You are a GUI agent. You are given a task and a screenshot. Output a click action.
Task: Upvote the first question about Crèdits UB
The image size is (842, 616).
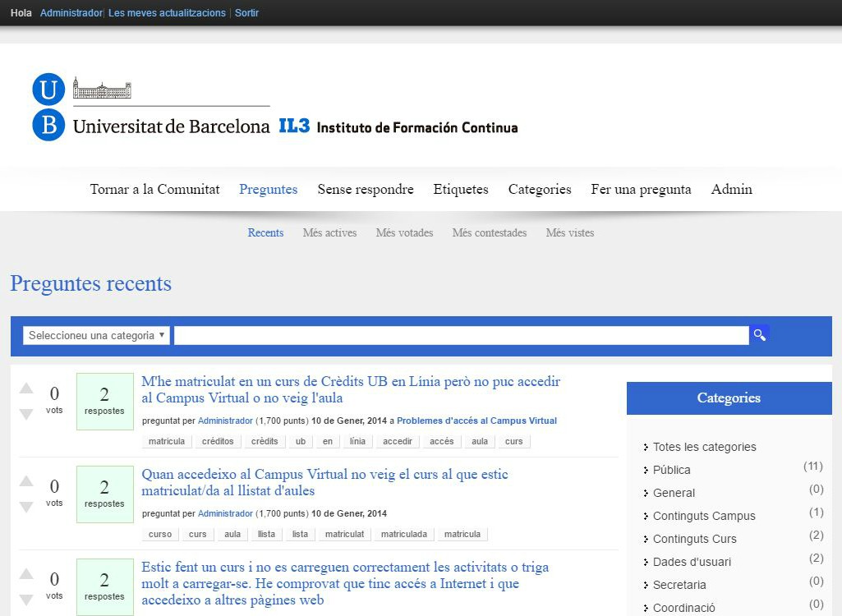tap(26, 388)
